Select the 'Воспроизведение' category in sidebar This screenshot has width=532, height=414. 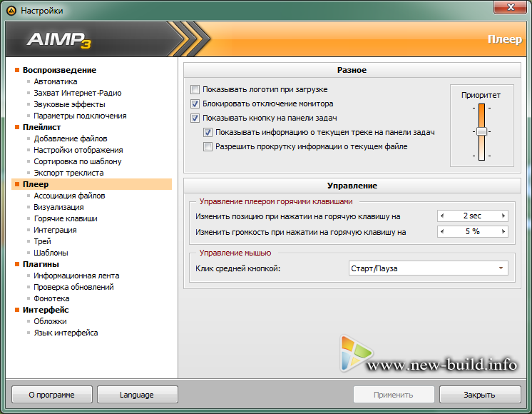point(59,70)
